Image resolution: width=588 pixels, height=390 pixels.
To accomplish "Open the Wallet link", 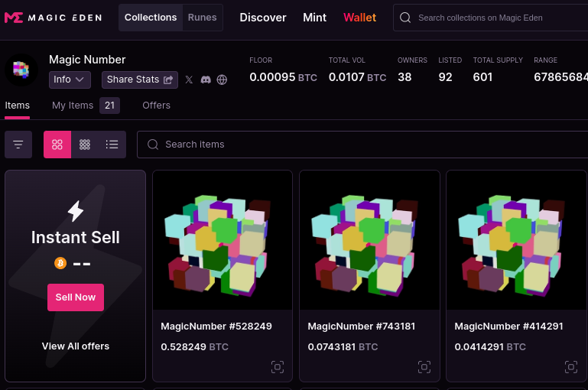I will 359,18.
